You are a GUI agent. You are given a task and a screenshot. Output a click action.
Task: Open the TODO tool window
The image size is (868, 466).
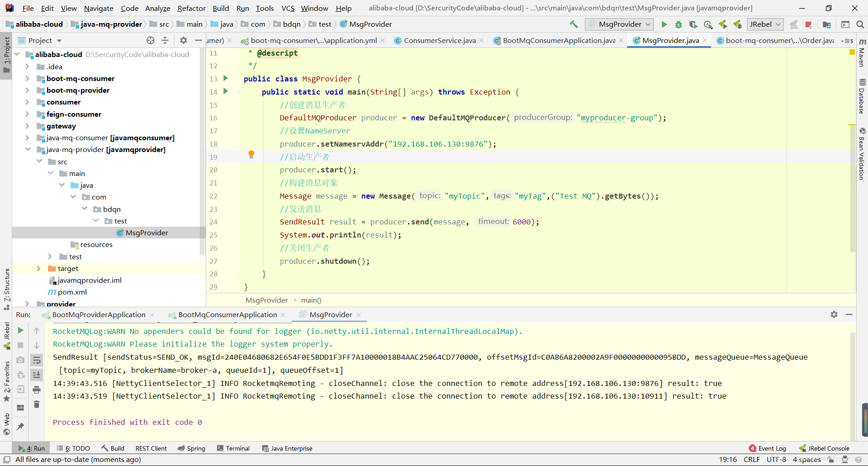point(73,448)
